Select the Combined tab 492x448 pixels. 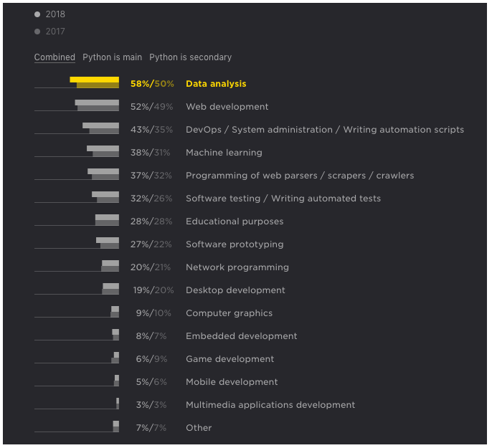(55, 57)
